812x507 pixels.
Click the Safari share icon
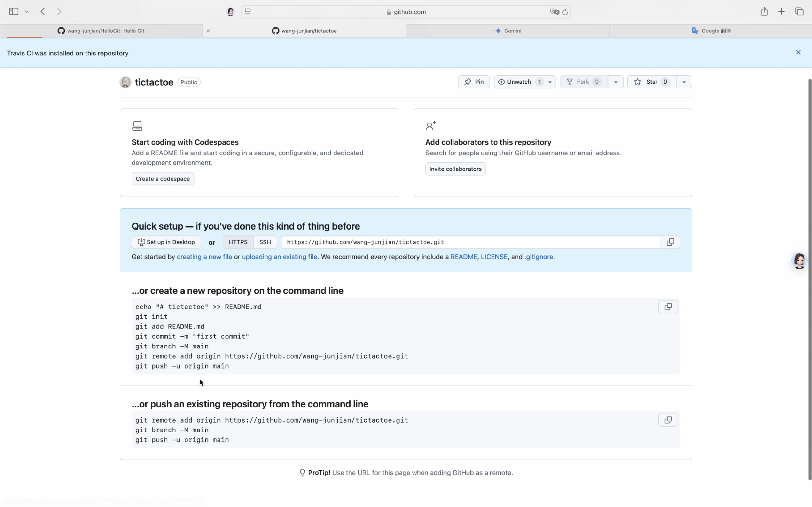point(764,12)
